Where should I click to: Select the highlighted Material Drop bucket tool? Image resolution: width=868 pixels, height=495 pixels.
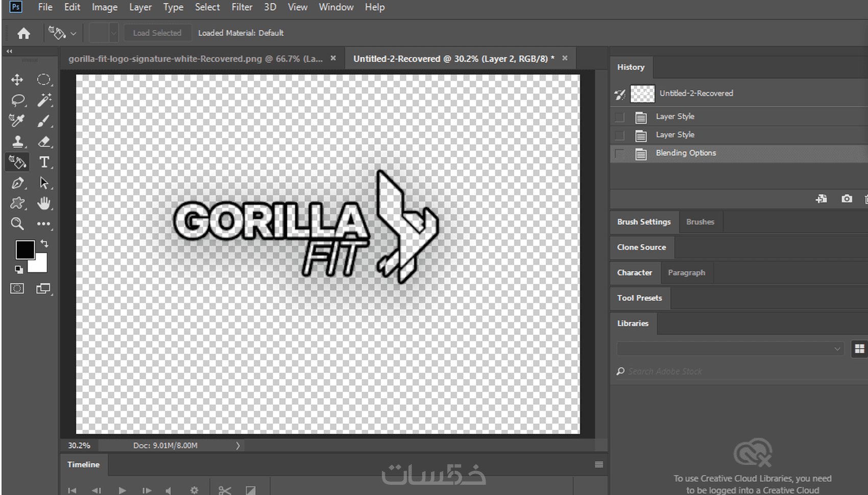coord(17,162)
